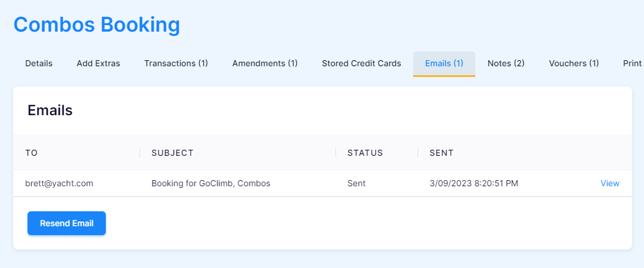Sort by the SUBJECT column header
644x268 pixels.
tap(172, 153)
